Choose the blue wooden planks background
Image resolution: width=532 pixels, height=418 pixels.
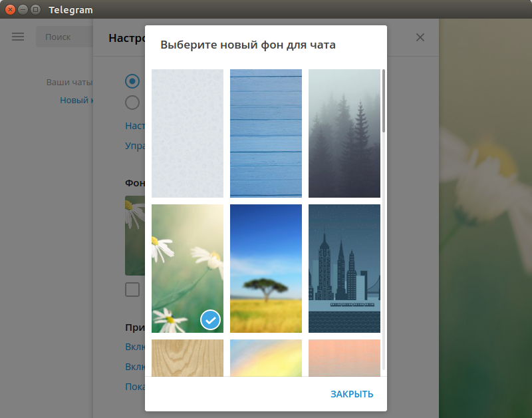pyautogui.click(x=265, y=133)
